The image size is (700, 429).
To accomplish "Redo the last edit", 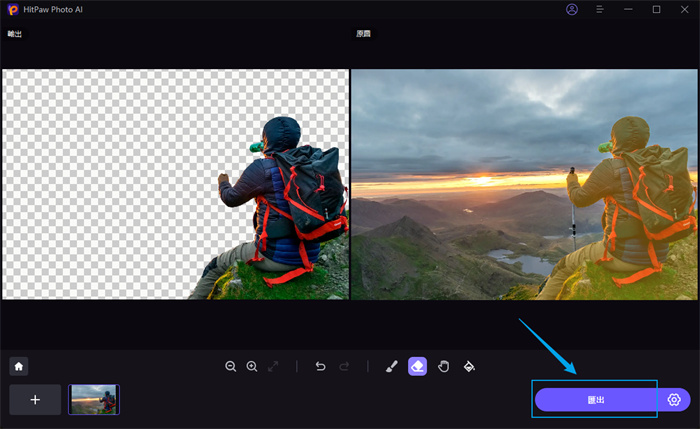I will (x=342, y=367).
